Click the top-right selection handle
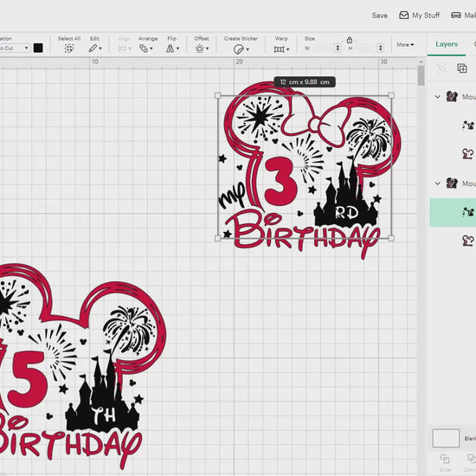 (391, 95)
